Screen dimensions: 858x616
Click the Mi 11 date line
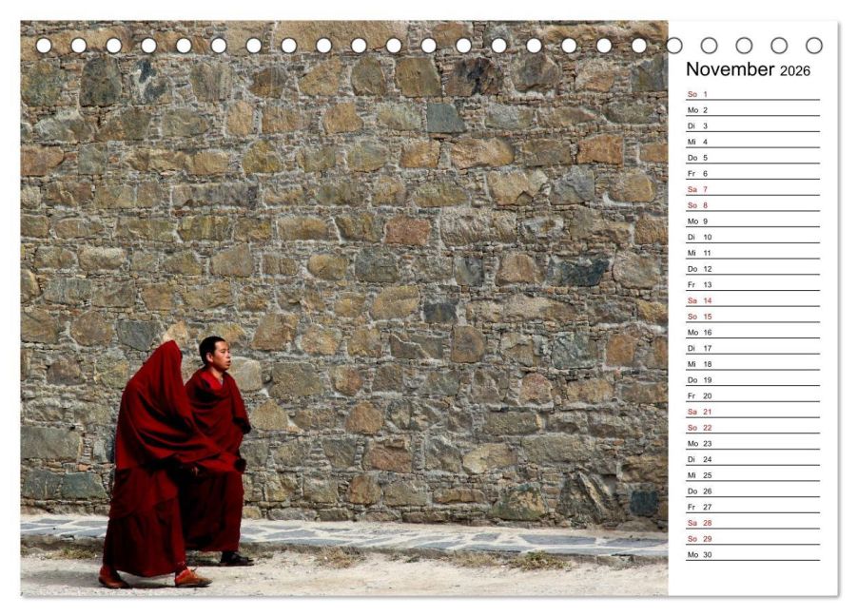pyautogui.click(x=753, y=253)
